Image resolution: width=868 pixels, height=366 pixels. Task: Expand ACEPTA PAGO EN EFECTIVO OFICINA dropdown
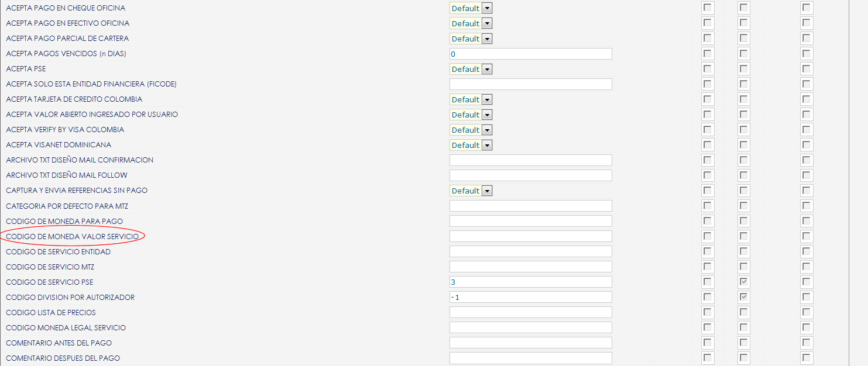pos(471,23)
